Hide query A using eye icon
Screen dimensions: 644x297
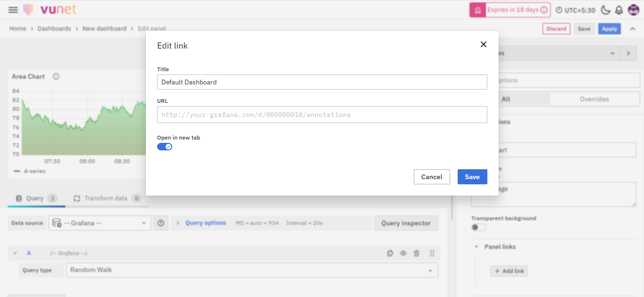pos(403,253)
